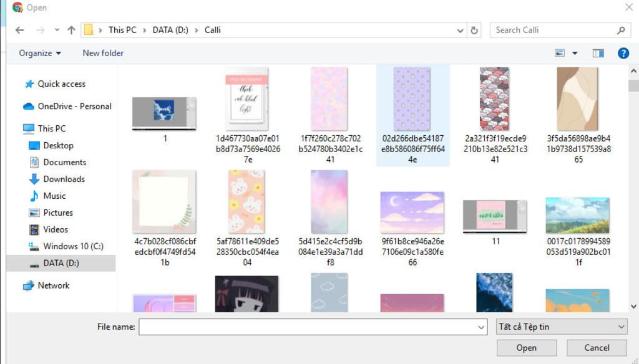Expand the address bar history dropdown
The image size is (639, 364).
click(460, 30)
